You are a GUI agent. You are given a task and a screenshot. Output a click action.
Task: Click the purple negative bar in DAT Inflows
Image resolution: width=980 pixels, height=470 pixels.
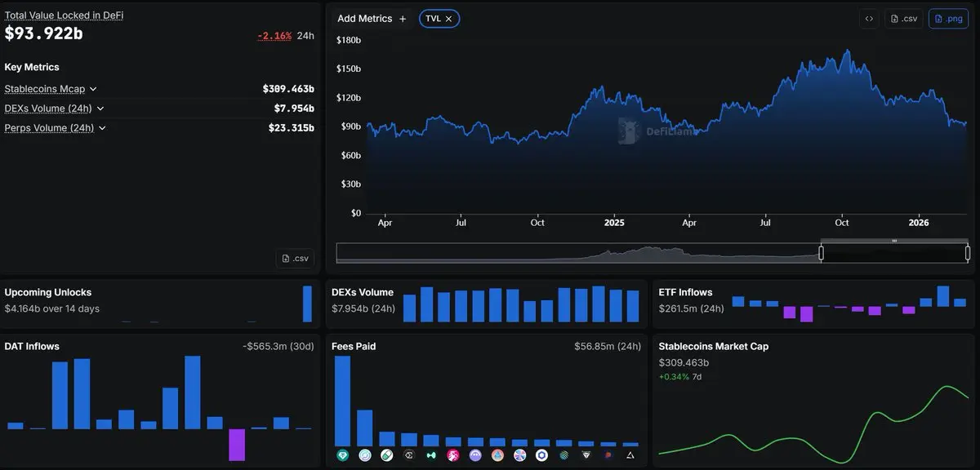[x=237, y=445]
